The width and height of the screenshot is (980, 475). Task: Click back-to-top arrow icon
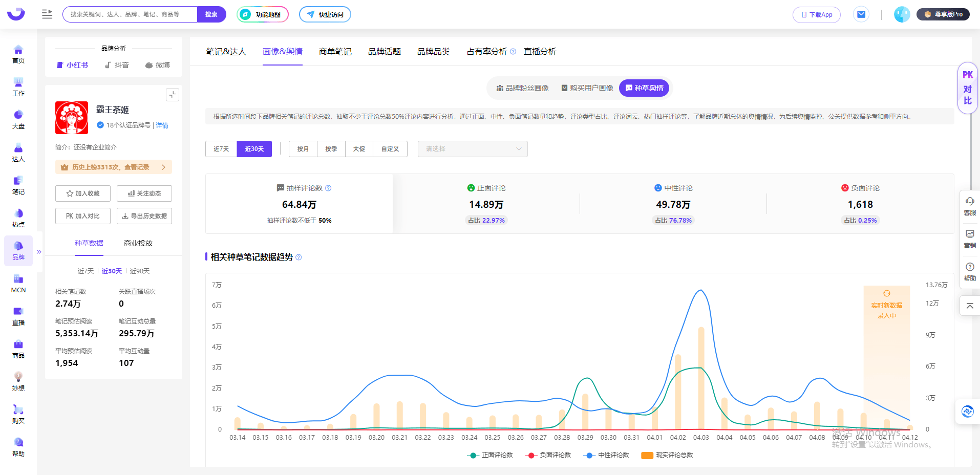click(970, 306)
